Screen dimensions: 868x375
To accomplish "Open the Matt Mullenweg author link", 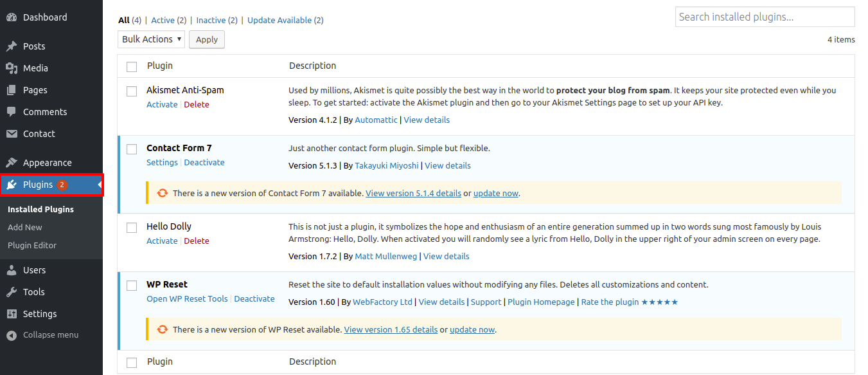I will (x=386, y=256).
